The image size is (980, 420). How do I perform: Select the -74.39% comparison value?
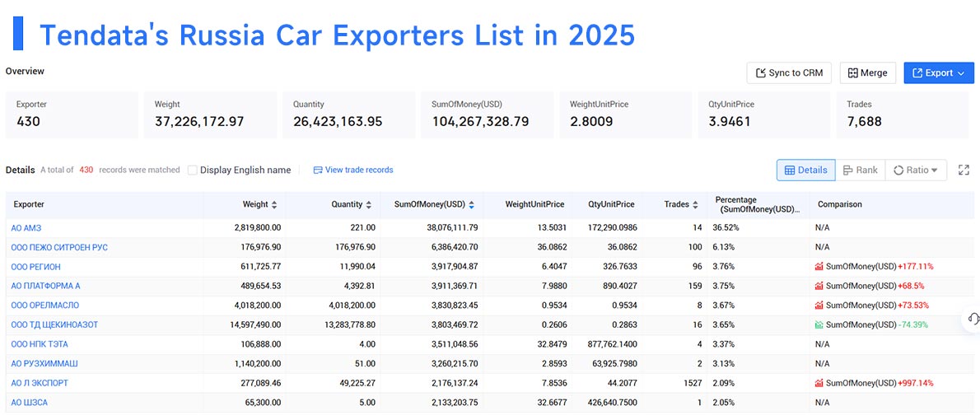click(913, 325)
